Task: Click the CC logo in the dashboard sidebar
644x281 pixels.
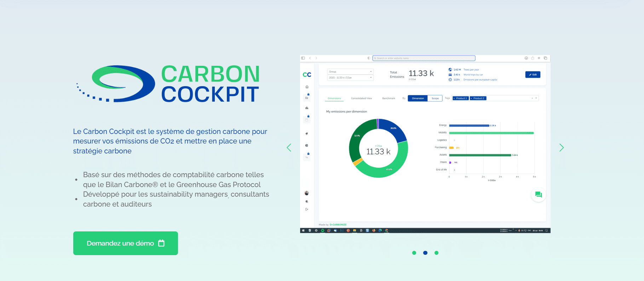Action: 307,75
